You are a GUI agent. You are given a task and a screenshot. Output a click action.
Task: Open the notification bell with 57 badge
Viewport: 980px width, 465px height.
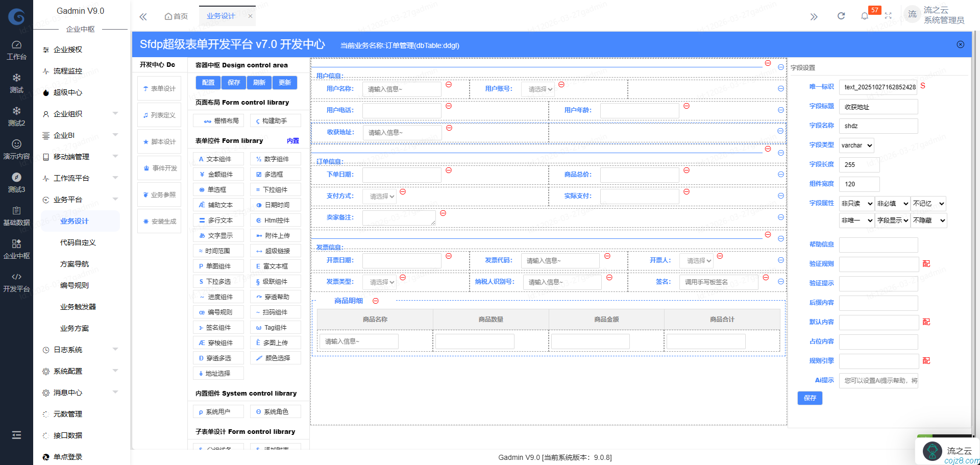pos(865,16)
